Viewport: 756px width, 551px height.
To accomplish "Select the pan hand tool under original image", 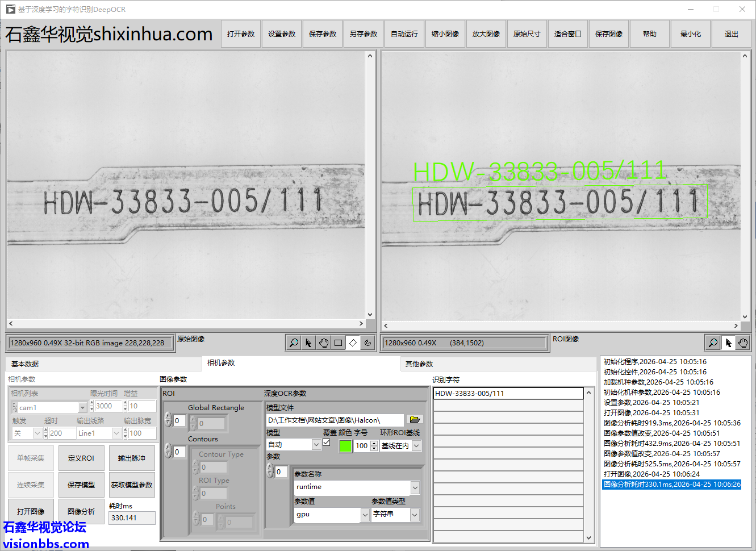I will [x=324, y=343].
